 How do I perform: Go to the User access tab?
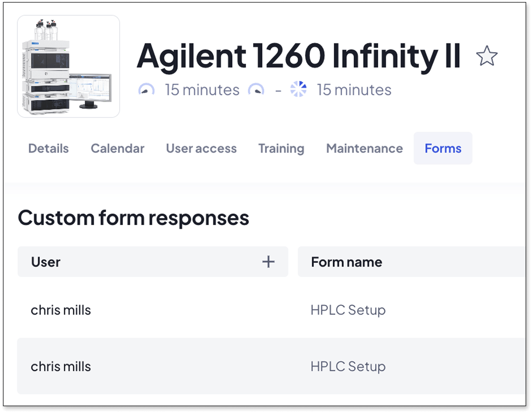click(201, 148)
